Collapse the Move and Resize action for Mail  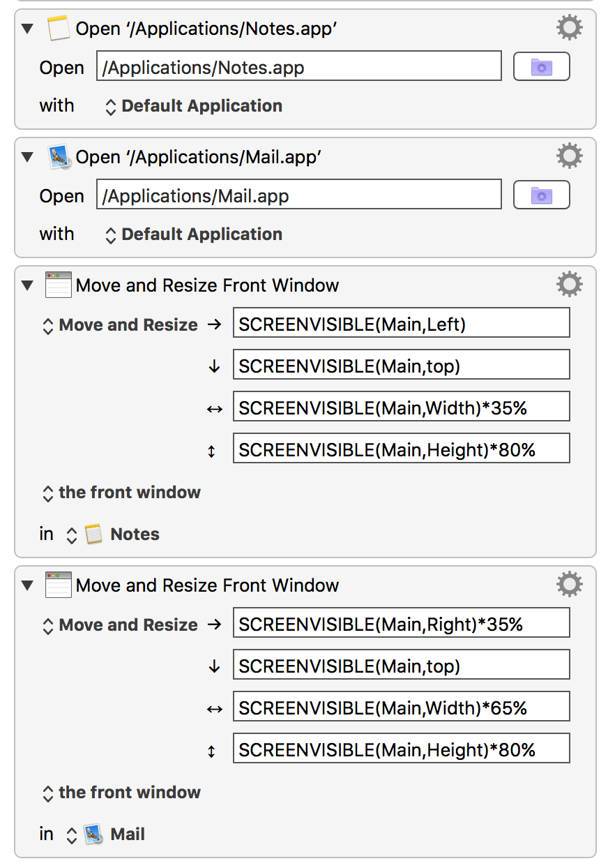click(x=27, y=585)
